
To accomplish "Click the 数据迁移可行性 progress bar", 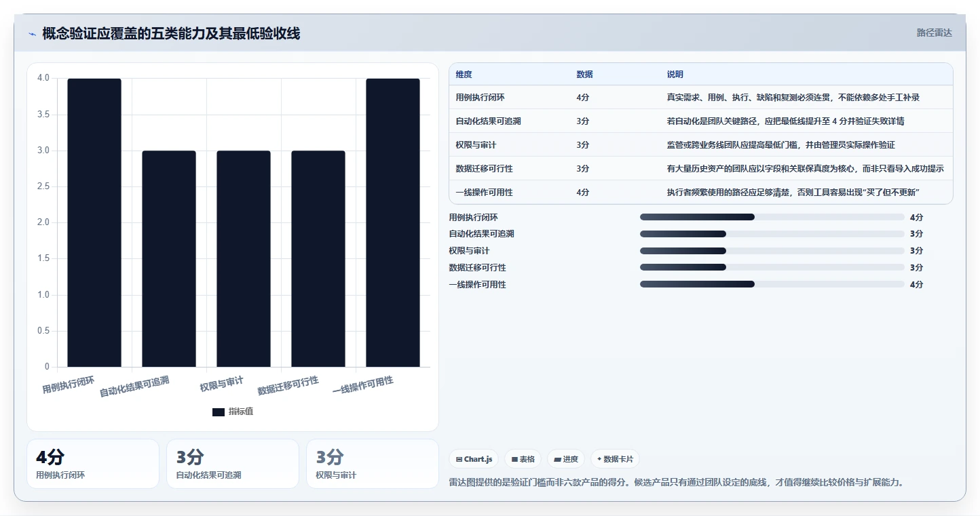I will click(772, 268).
